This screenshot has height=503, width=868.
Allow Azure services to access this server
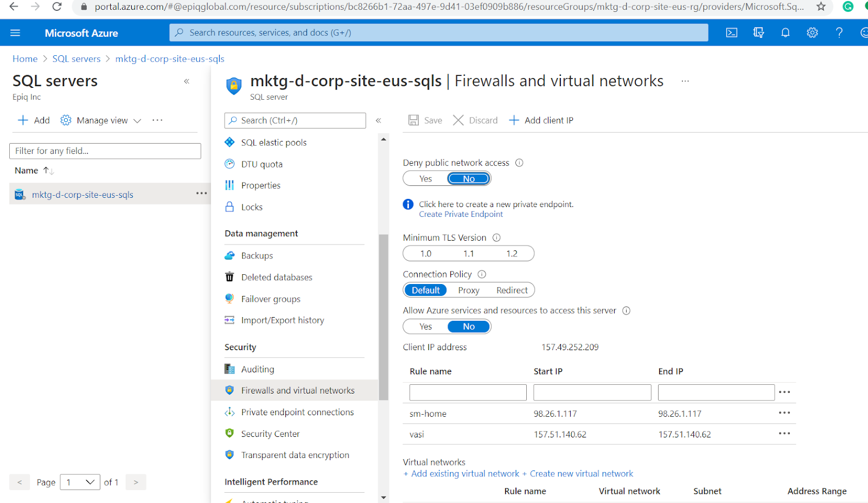pyautogui.click(x=425, y=326)
